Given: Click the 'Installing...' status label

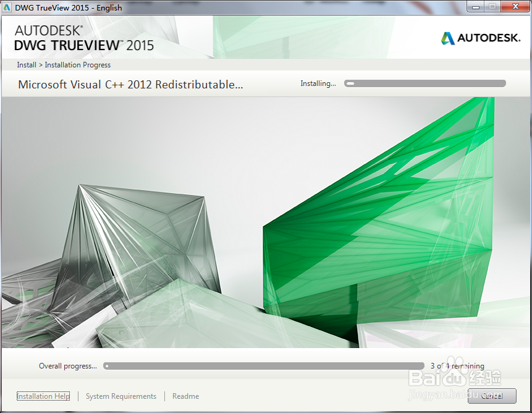Looking at the screenshot, I should (x=318, y=83).
